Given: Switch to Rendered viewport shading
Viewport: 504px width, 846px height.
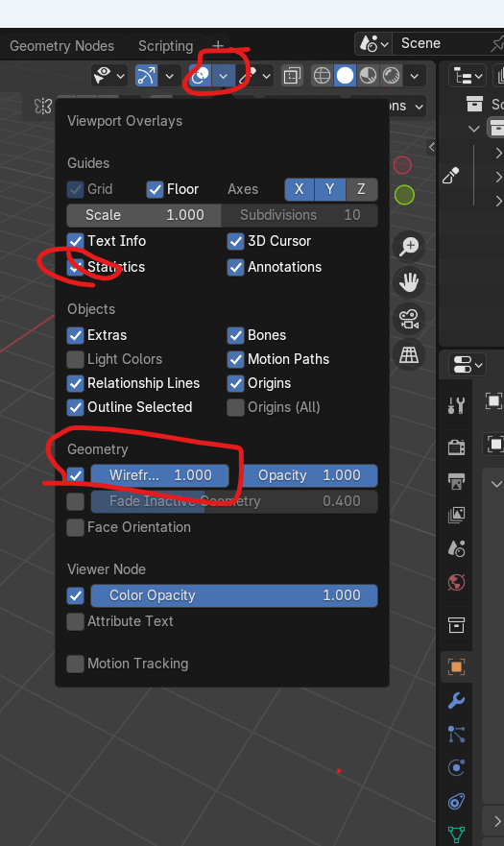Looking at the screenshot, I should coord(392,76).
